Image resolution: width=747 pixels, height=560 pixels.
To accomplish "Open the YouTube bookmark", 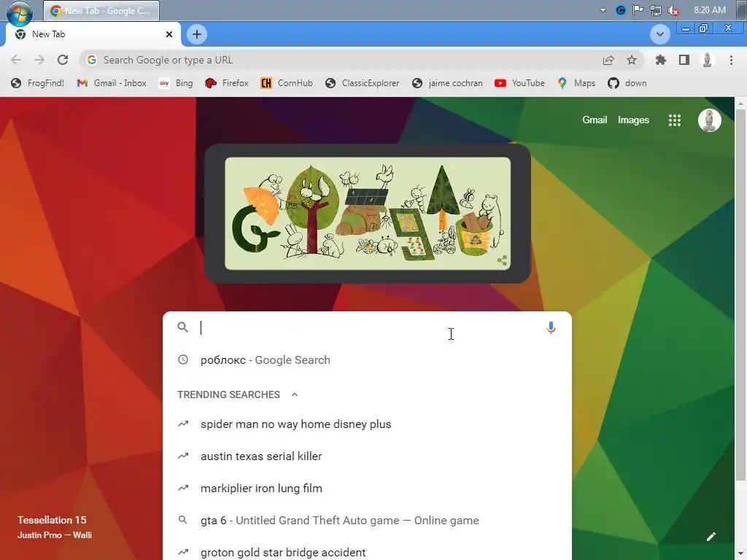I will click(519, 83).
